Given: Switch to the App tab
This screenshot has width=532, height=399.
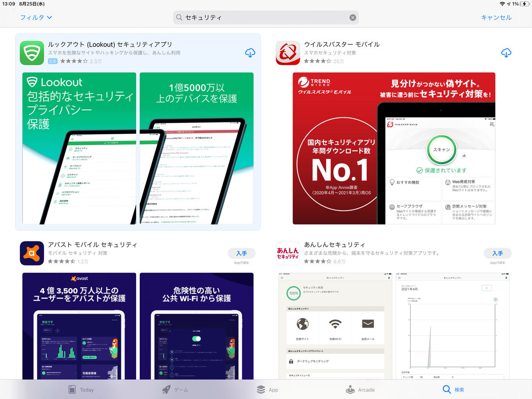Looking at the screenshot, I should [267, 390].
